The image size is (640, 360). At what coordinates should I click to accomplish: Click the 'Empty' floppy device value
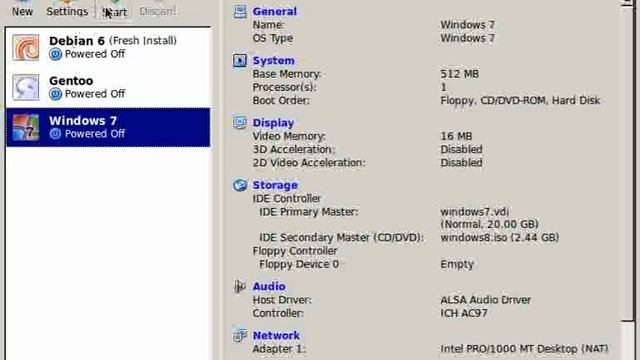coord(457,264)
